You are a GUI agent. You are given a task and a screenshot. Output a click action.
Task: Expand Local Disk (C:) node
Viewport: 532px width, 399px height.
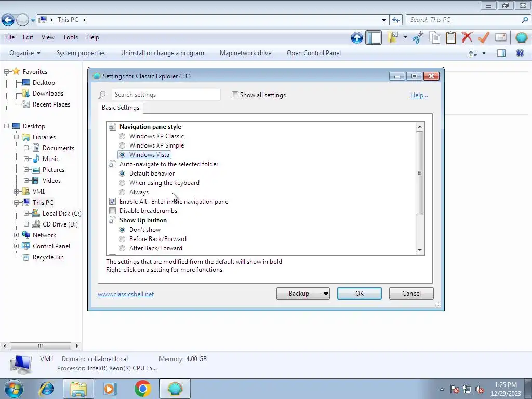26,214
